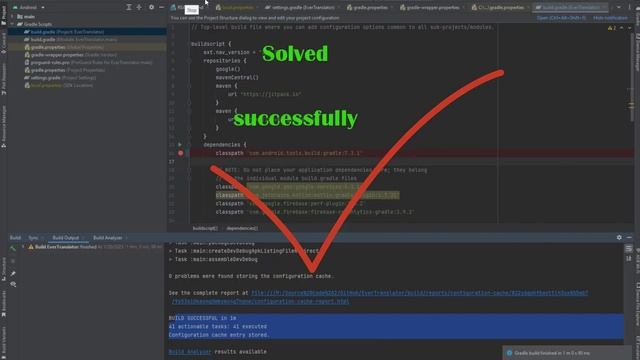
Task: Click the warnings count indicator in editor
Action: coord(612,28)
